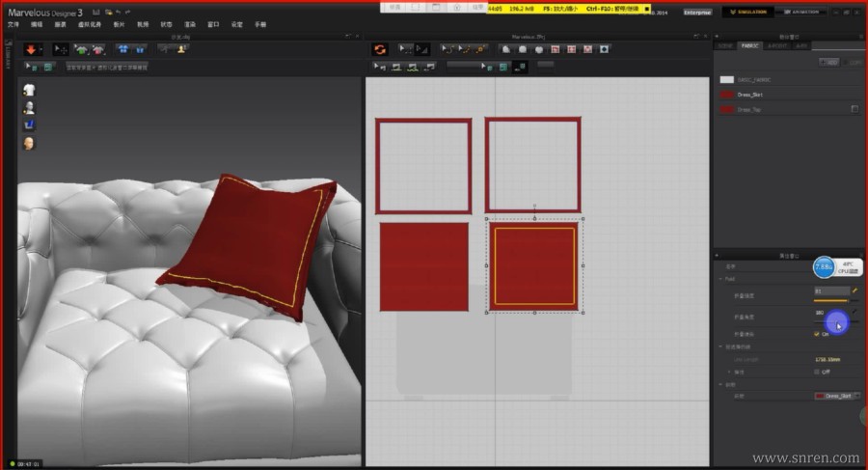Click the red down-arrow simulate icon
The height and width of the screenshot is (470, 868).
coord(31,49)
